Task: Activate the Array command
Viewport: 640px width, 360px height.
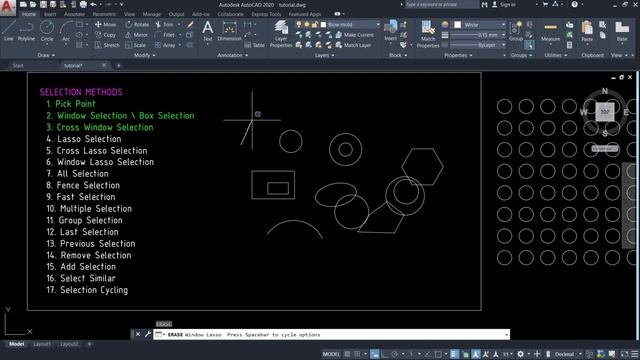Action: coord(165,45)
